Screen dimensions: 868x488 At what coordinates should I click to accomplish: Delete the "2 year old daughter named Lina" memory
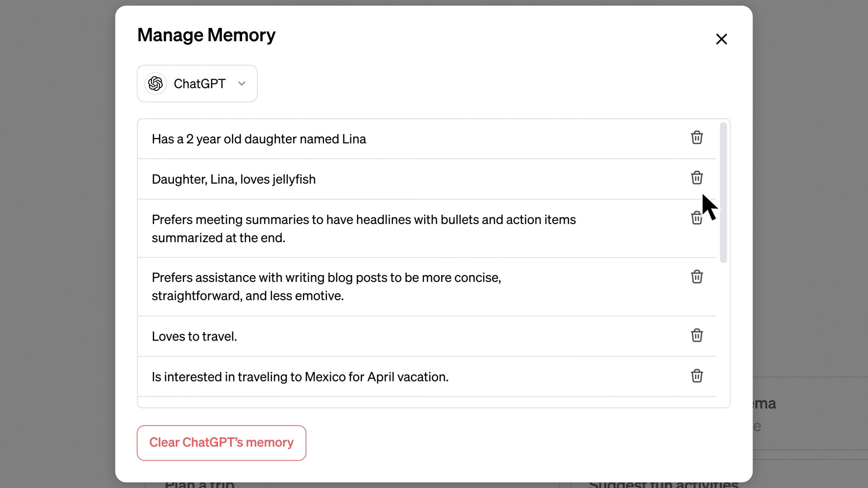point(697,138)
